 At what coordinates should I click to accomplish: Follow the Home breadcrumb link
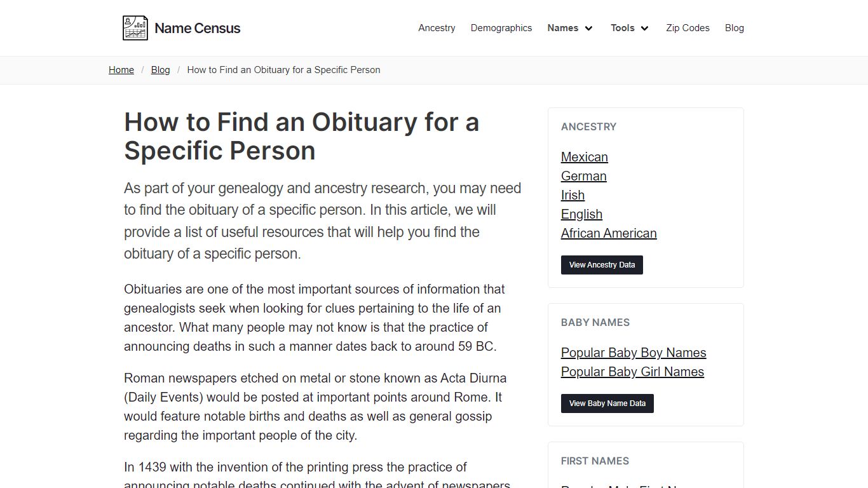pos(121,70)
